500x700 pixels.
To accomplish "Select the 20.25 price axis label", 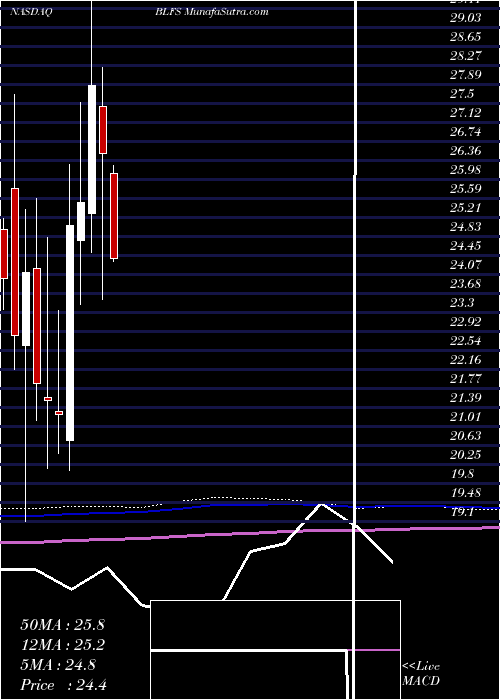I will point(466,455).
